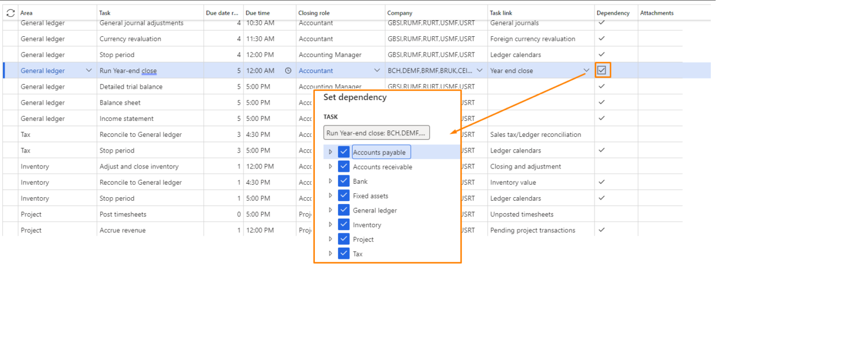This screenshot has width=868, height=351.
Task: Click 11:30 AM due time cell
Action: 270,39
